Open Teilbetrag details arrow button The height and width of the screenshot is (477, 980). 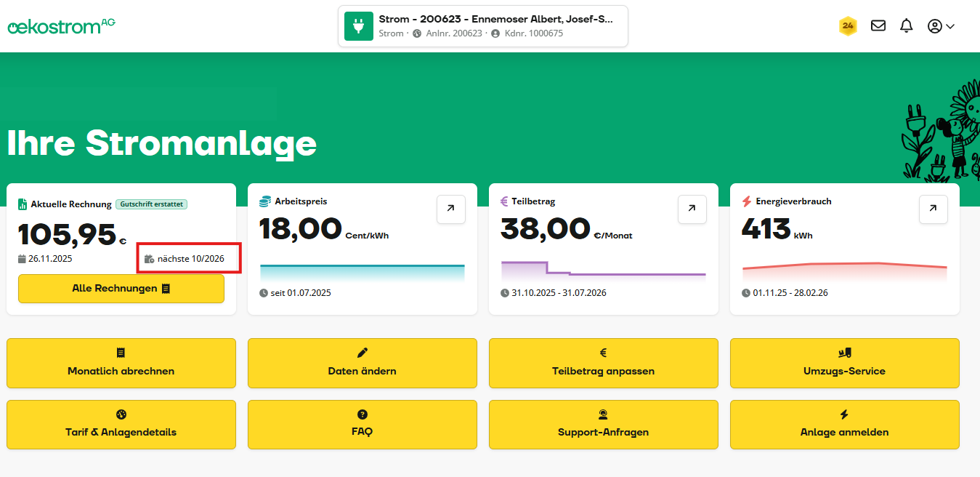[692, 209]
